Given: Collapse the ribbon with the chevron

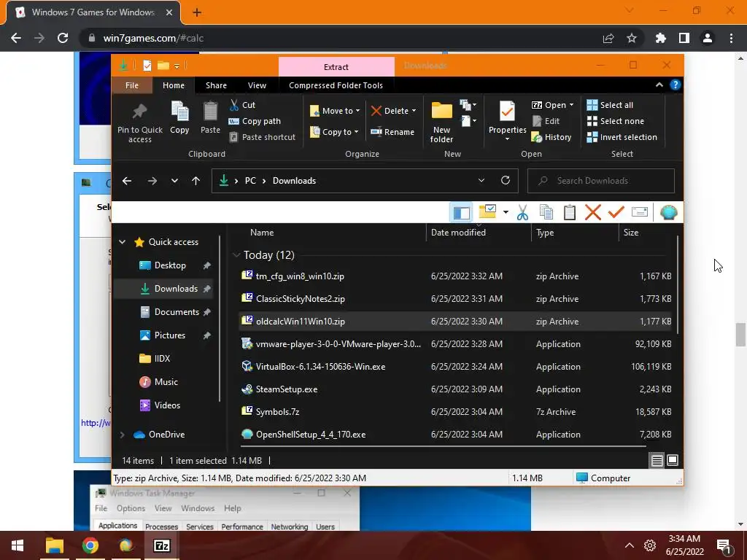Looking at the screenshot, I should coord(659,85).
